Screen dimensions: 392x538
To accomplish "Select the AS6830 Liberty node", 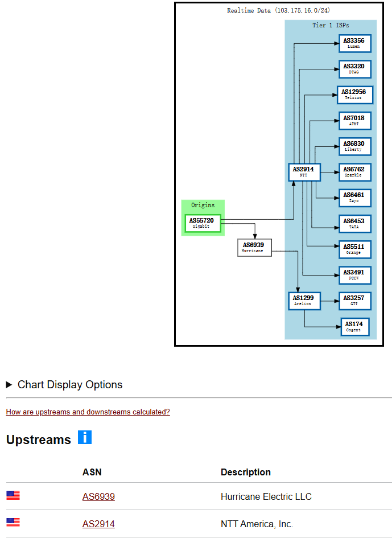I will pyautogui.click(x=355, y=146).
